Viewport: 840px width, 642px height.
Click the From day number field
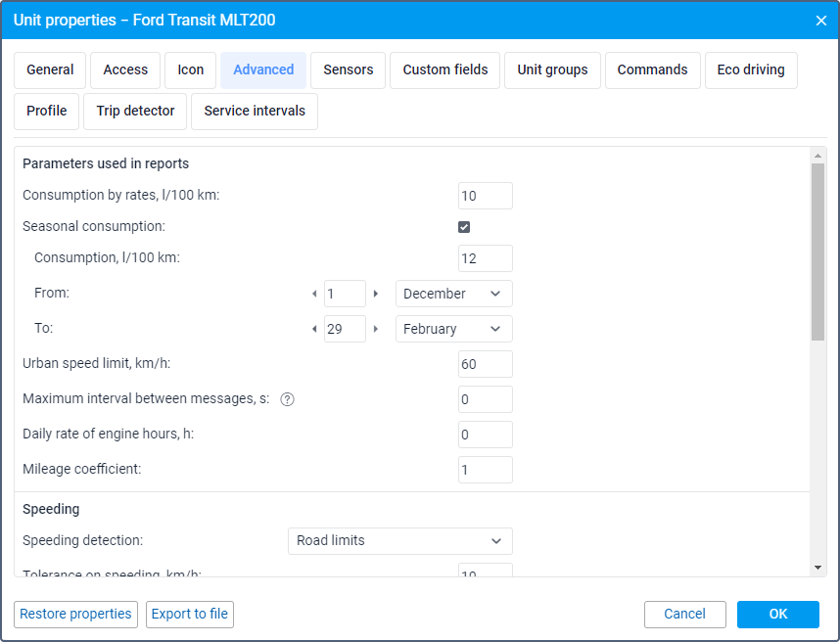point(345,294)
